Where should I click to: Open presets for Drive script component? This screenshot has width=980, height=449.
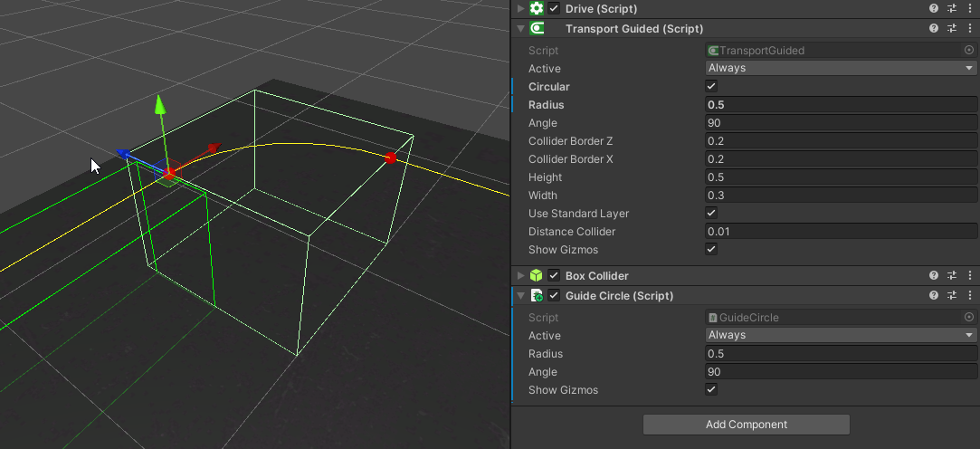coord(952,8)
